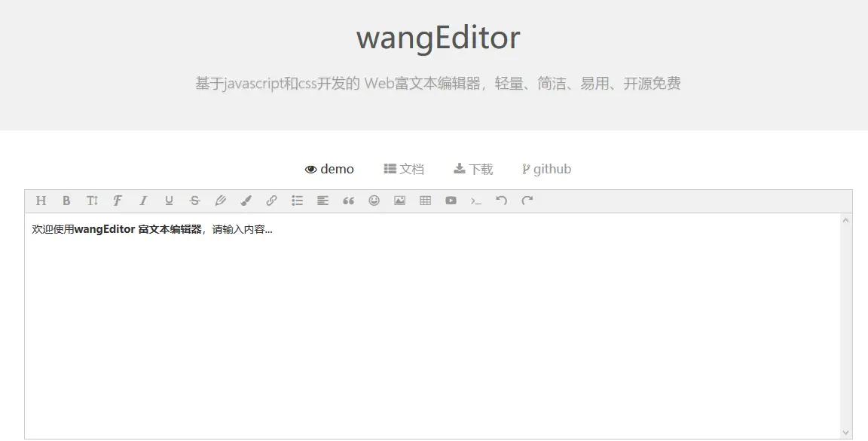Open the font size tool
The image size is (868, 441).
[92, 201]
